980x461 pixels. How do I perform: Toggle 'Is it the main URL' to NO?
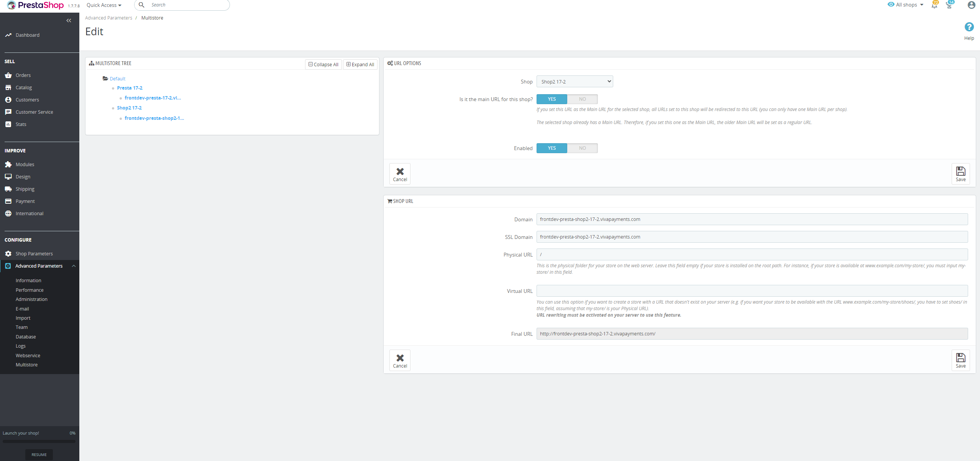(x=583, y=99)
